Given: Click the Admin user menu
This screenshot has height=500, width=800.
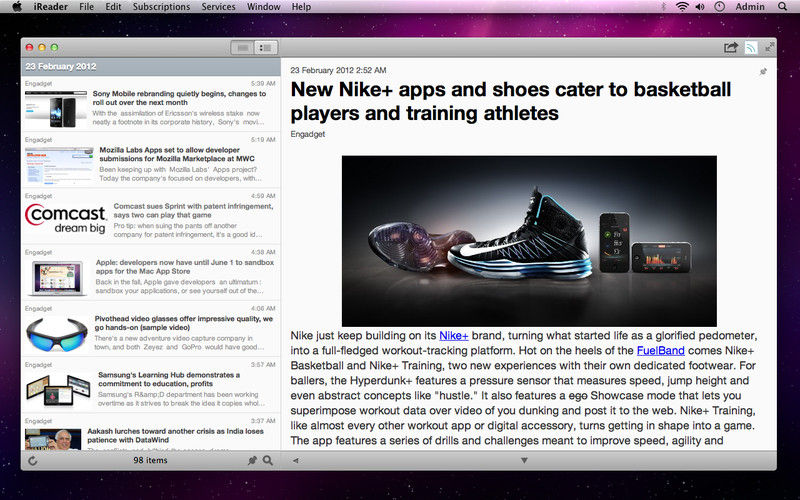Looking at the screenshot, I should [x=749, y=7].
